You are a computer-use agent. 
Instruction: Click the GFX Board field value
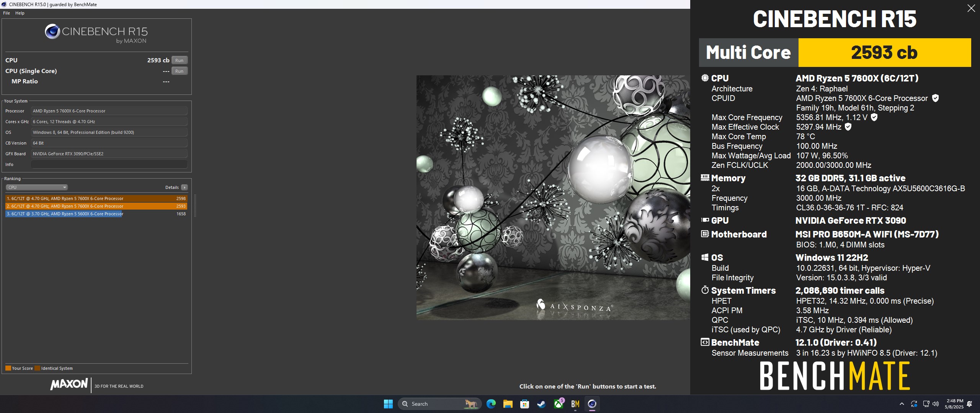109,154
